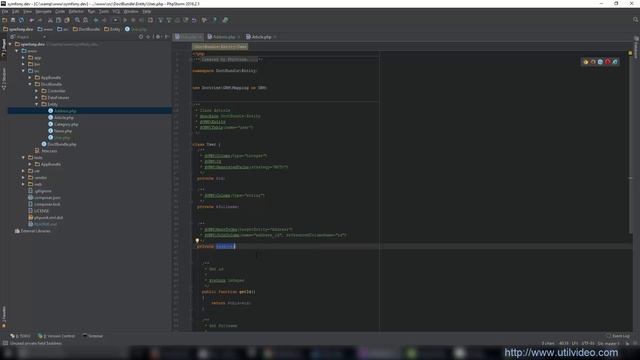Click the Save All toolbar icon
This screenshot has width=640, height=360.
[x=13, y=20]
